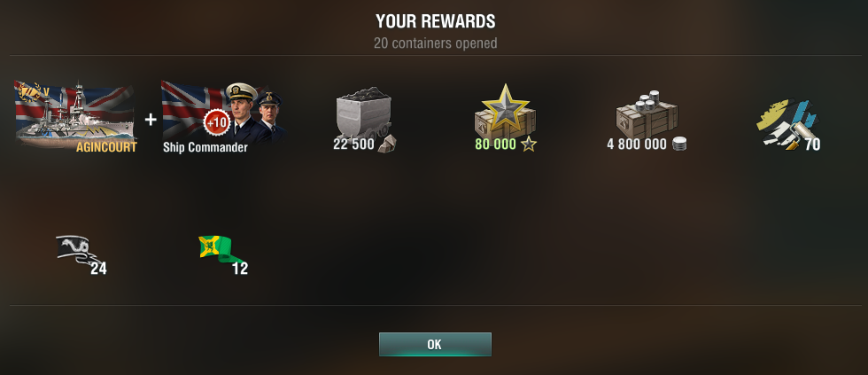Click the AGINCOURT ship name label

[x=106, y=147]
